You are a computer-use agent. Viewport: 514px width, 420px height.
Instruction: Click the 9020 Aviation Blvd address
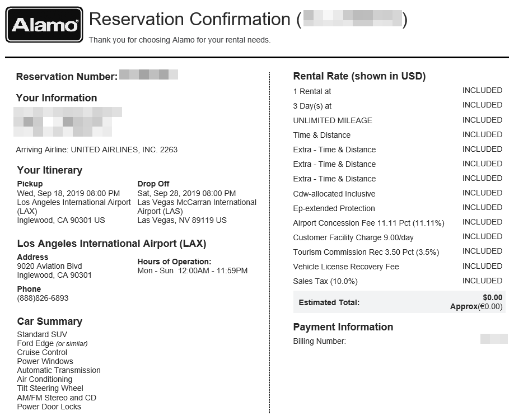click(49, 266)
